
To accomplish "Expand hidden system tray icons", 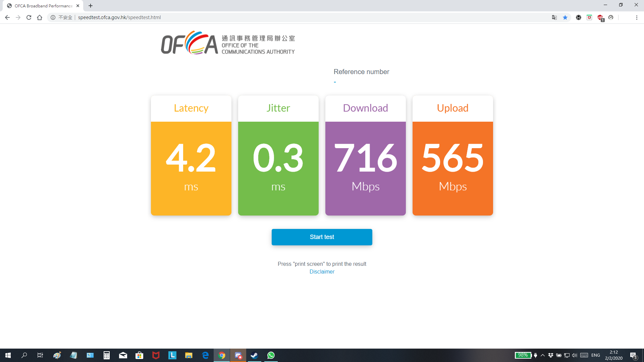I will [x=543, y=355].
